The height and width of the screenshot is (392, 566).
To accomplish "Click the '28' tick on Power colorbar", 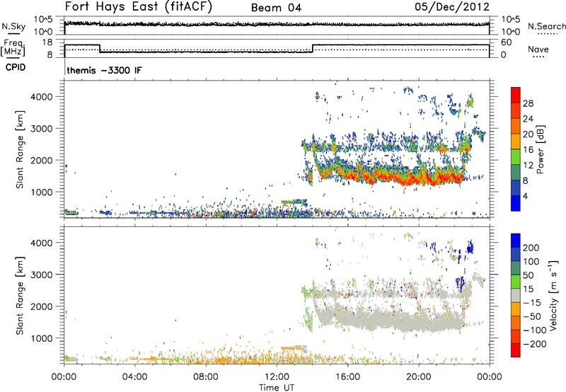I will point(528,103).
